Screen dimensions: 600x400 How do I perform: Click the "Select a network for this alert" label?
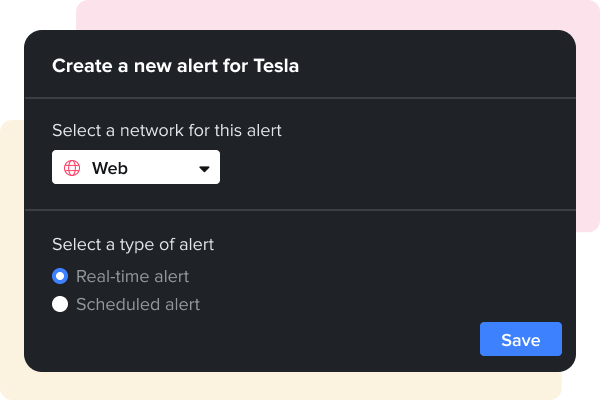166,130
